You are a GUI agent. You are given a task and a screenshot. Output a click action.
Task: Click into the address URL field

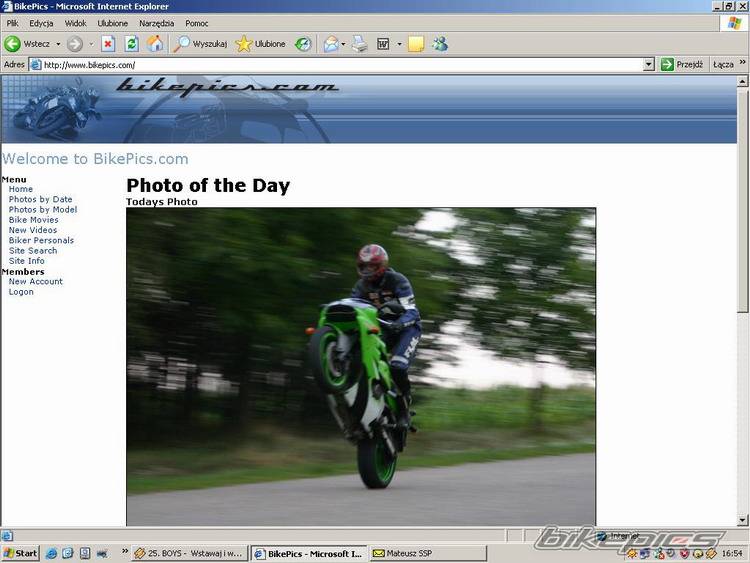tap(340, 65)
